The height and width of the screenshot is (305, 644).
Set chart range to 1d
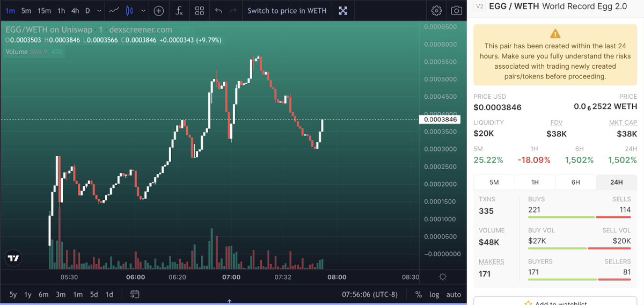109,294
